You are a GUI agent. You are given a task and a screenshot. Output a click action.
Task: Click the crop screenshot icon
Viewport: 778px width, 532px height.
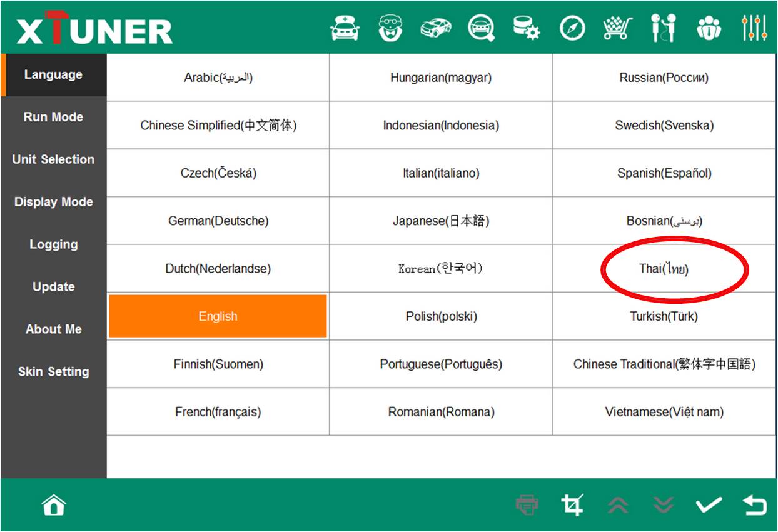point(572,505)
